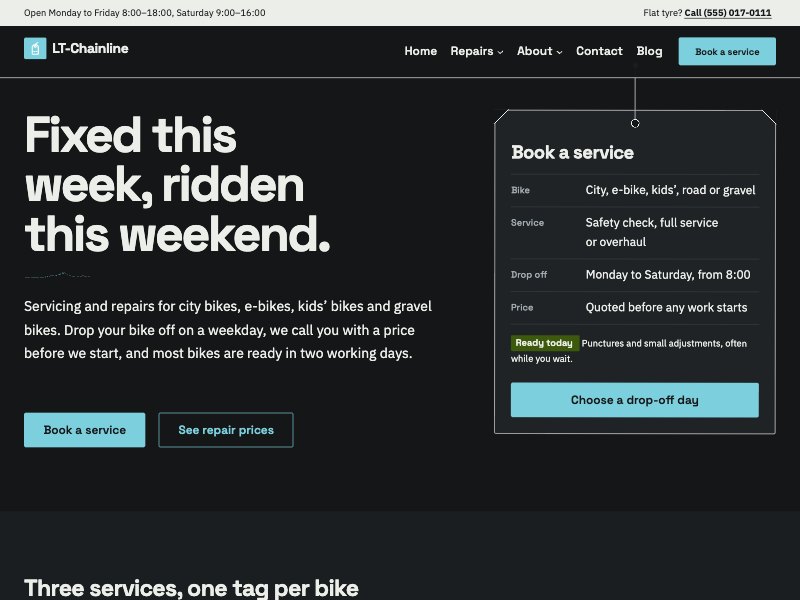
Task: Click the LT-Chainline logo icon
Action: 35,48
